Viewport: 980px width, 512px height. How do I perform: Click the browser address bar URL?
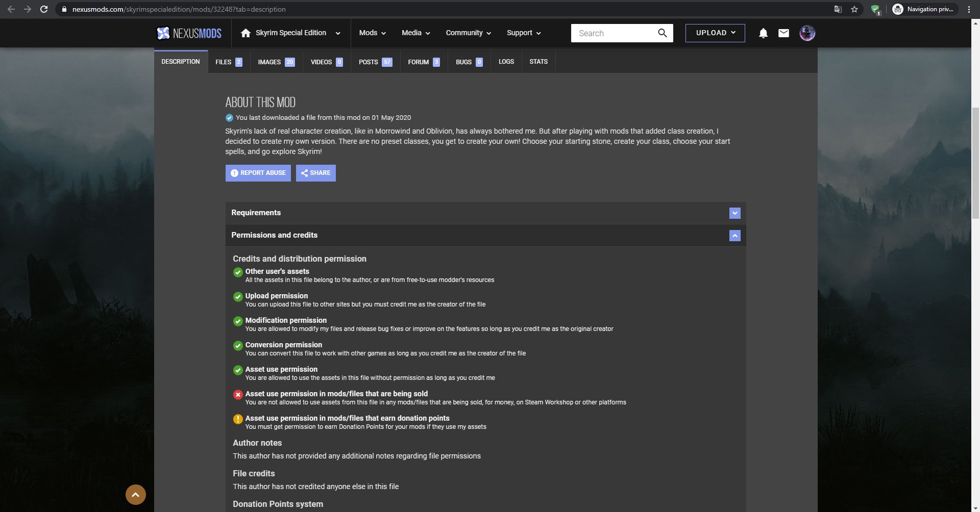pyautogui.click(x=179, y=9)
